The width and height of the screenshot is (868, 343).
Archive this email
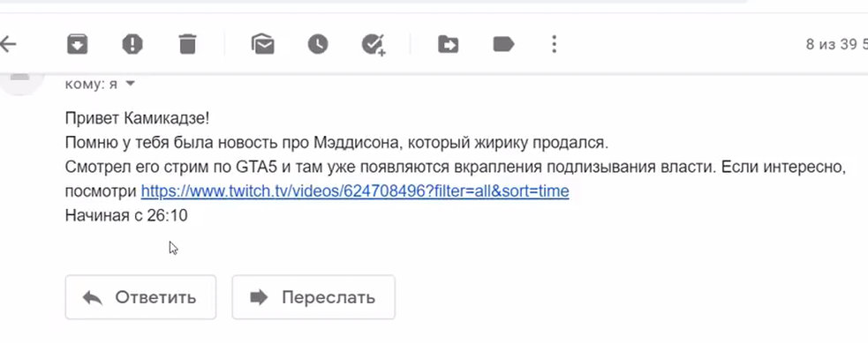(x=78, y=44)
